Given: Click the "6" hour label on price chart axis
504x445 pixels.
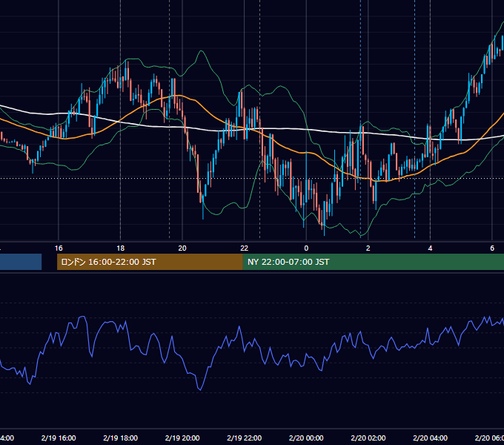Looking at the screenshot, I should (492, 248).
